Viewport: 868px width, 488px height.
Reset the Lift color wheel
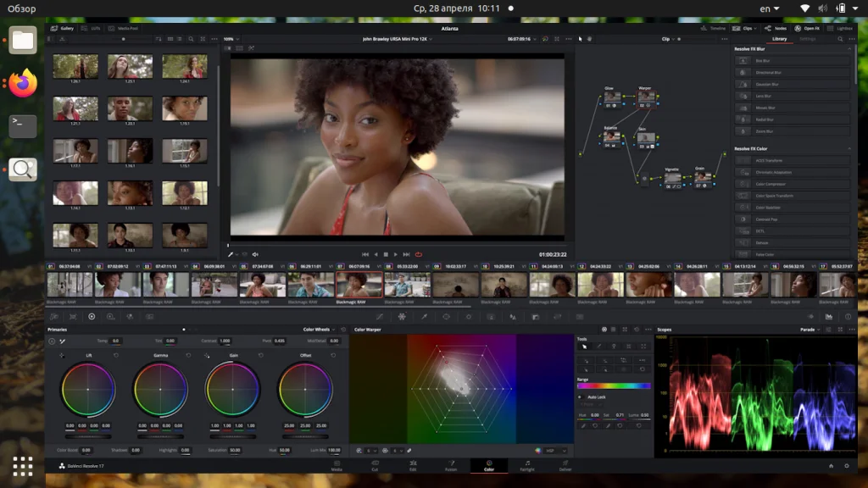point(115,355)
